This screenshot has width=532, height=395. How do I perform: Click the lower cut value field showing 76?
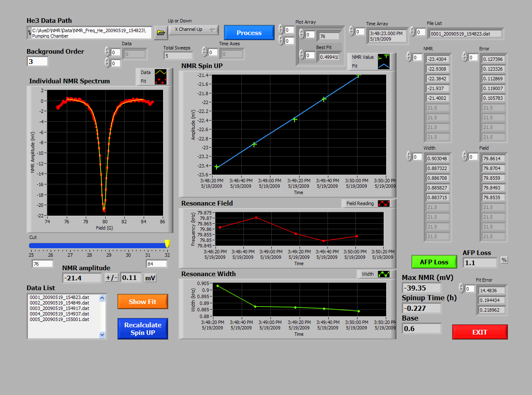pyautogui.click(x=42, y=264)
